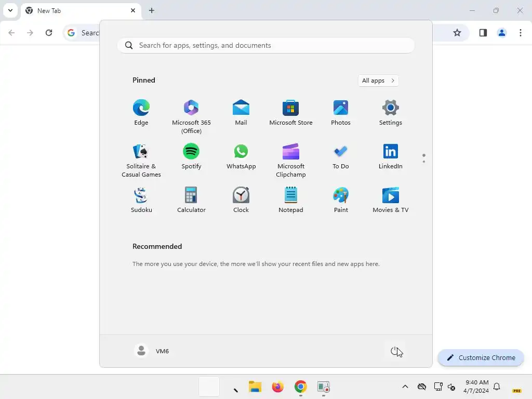
Task: Select the New Tab tab
Action: pos(82,10)
